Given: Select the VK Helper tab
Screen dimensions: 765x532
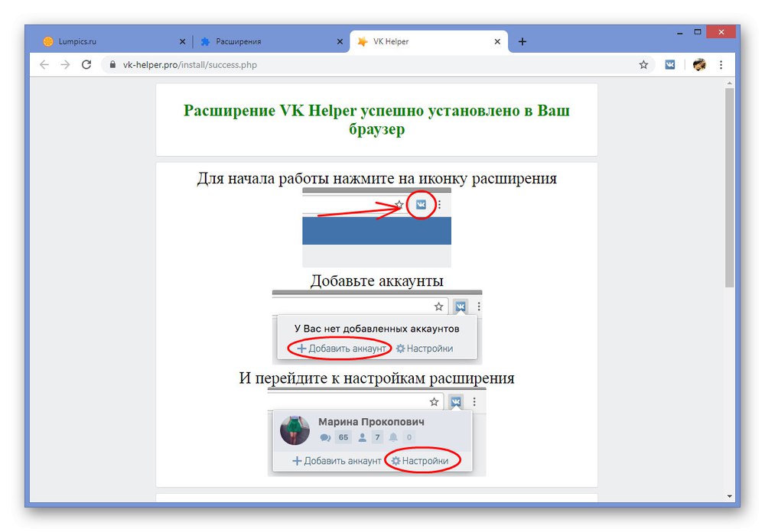Looking at the screenshot, I should (x=429, y=41).
